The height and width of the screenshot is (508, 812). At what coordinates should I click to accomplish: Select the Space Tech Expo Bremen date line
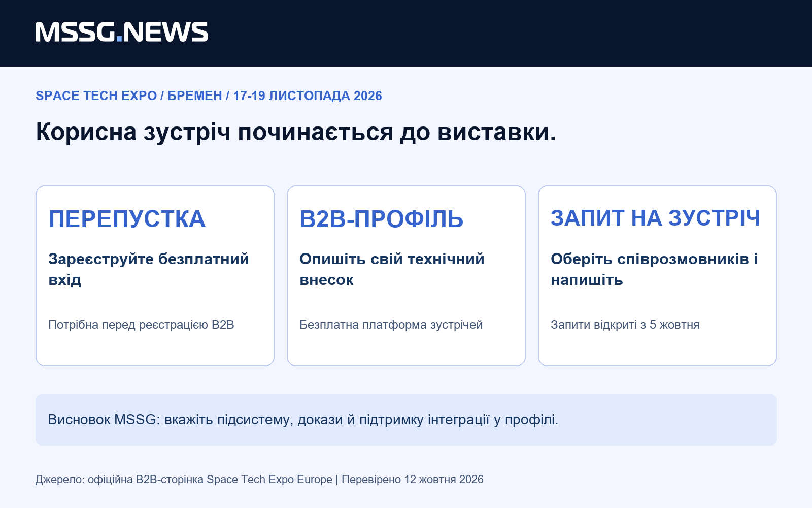pos(209,96)
